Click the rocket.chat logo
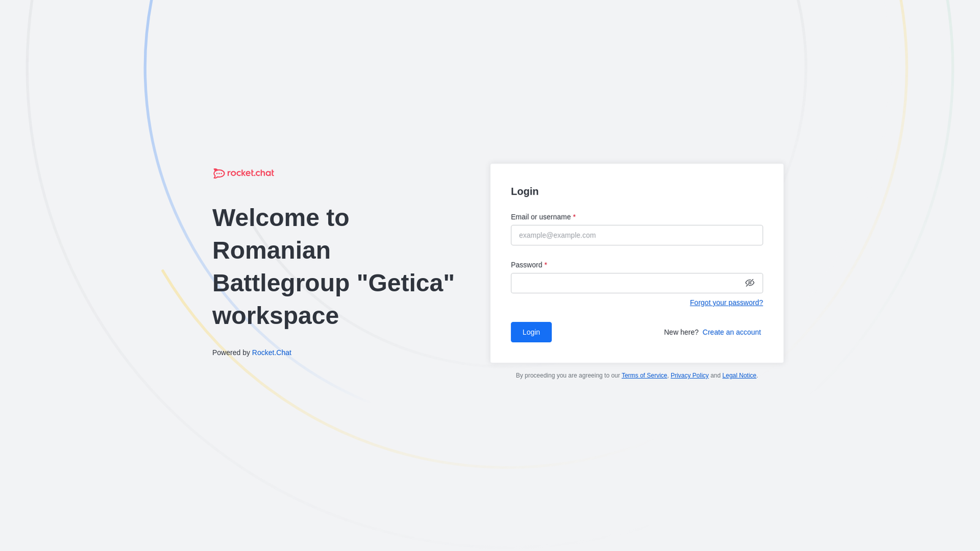The height and width of the screenshot is (551, 980). (243, 173)
